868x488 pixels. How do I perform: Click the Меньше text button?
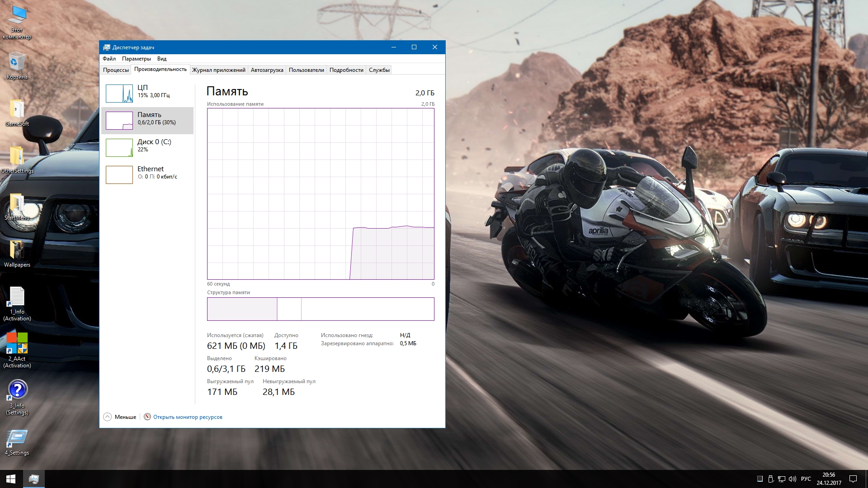pos(125,417)
